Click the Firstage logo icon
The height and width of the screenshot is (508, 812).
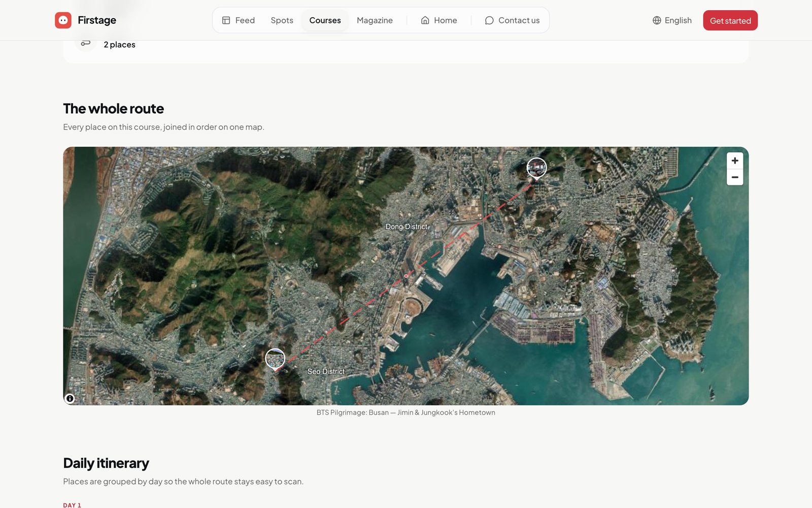63,20
